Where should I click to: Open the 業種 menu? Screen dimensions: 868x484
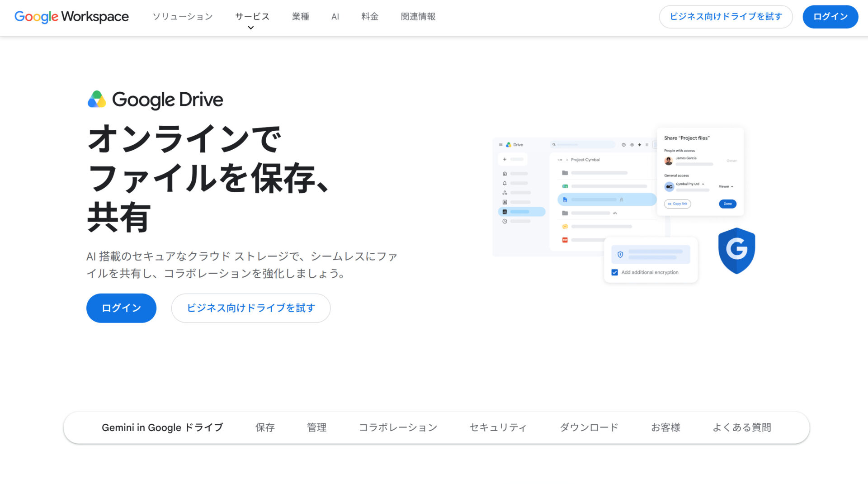point(301,17)
